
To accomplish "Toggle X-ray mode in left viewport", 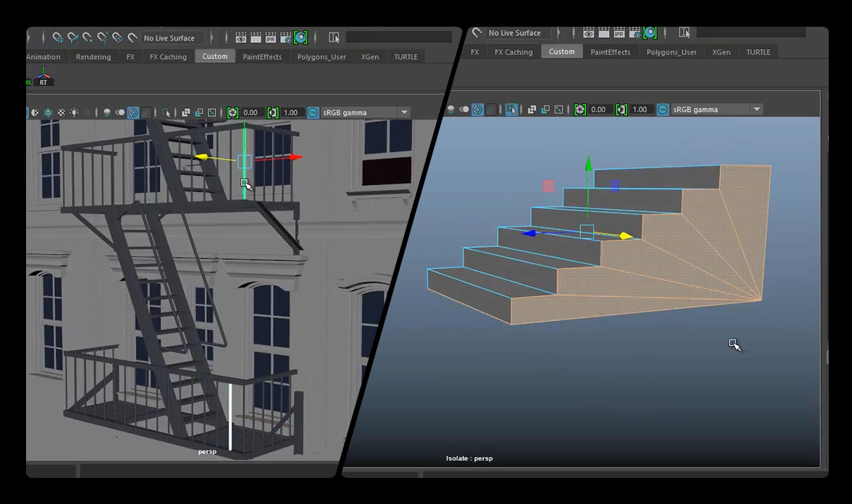I will pyautogui.click(x=186, y=113).
